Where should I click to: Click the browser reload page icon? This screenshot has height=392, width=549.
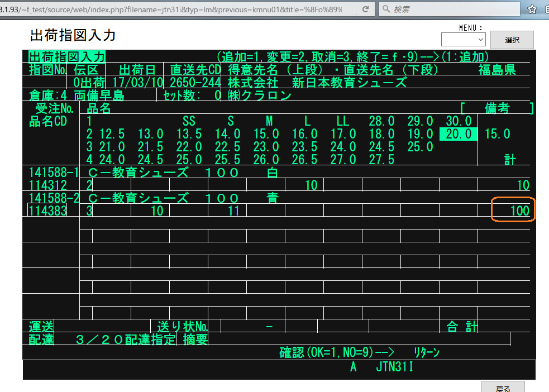[x=365, y=9]
